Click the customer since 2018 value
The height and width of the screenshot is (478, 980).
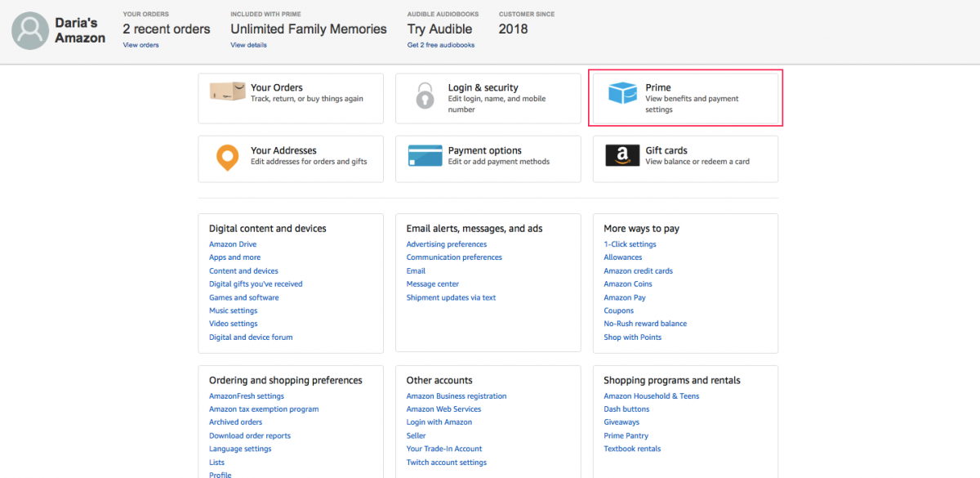pyautogui.click(x=514, y=29)
